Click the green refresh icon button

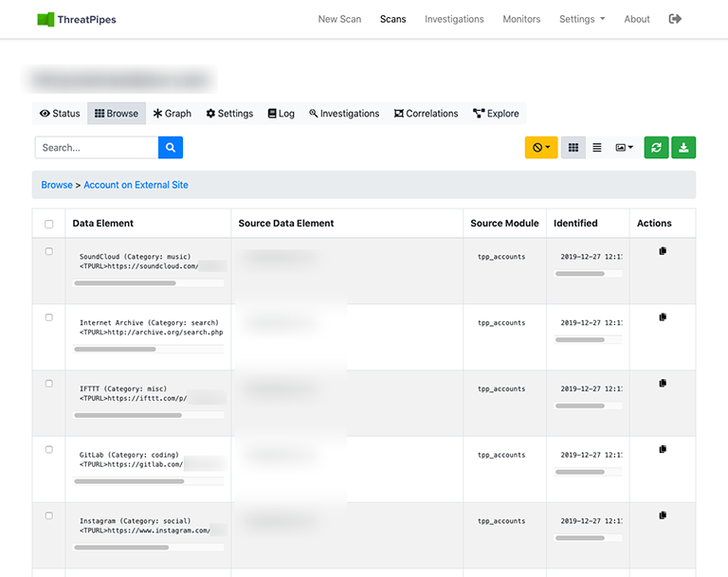pos(656,148)
